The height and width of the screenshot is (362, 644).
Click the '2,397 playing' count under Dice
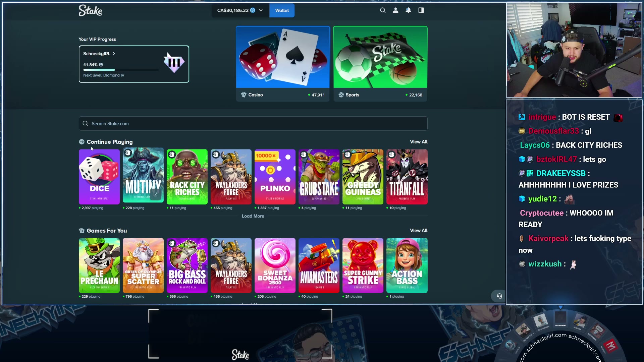(92, 208)
